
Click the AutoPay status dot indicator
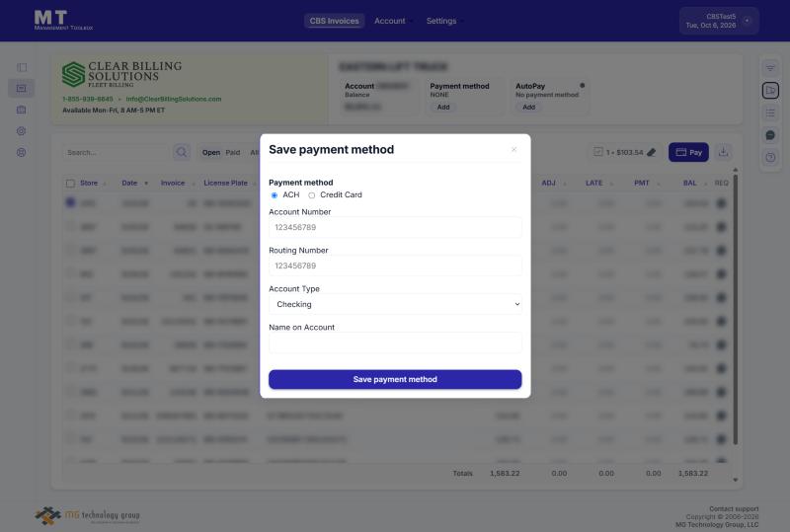[x=582, y=86]
